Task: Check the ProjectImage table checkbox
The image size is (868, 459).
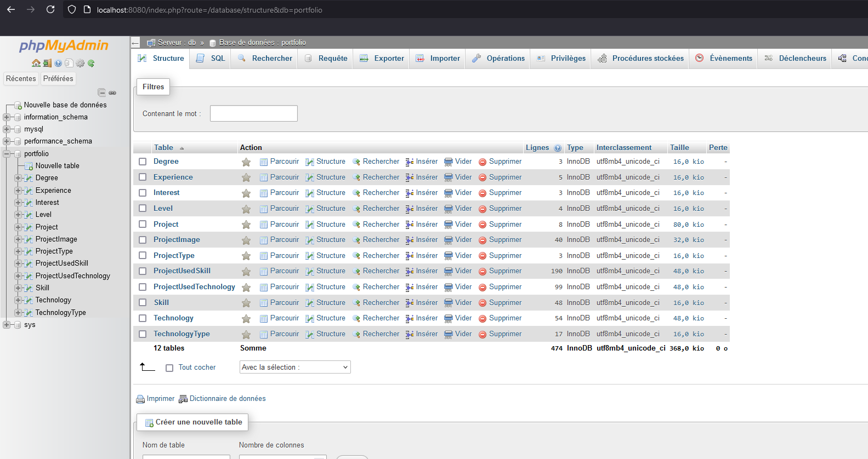Action: click(143, 240)
